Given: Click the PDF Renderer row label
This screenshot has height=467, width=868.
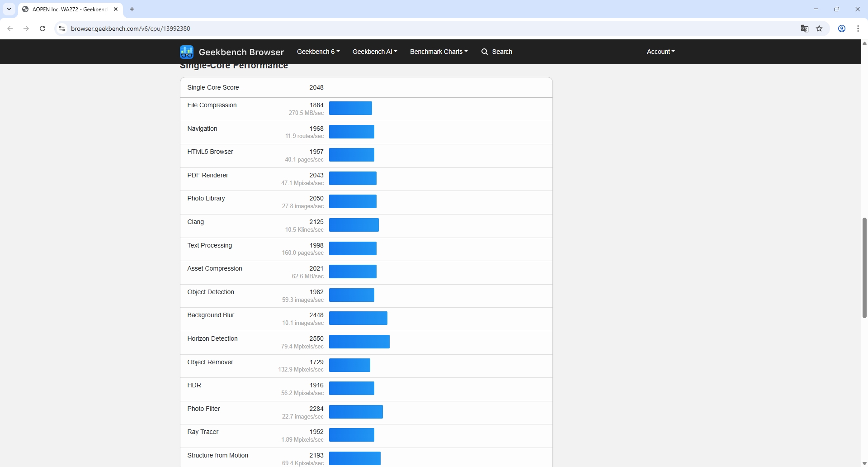Looking at the screenshot, I should (208, 175).
